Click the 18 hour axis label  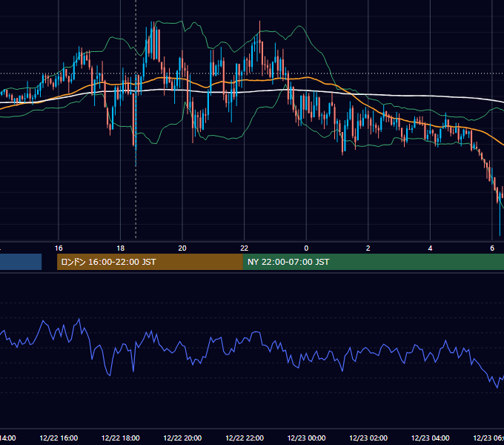pyautogui.click(x=121, y=248)
